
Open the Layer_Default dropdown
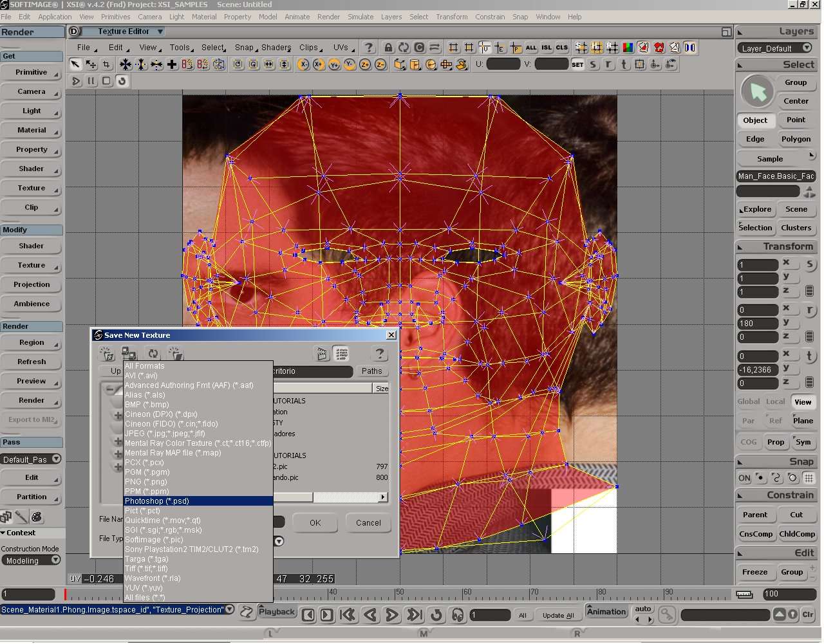(807, 48)
